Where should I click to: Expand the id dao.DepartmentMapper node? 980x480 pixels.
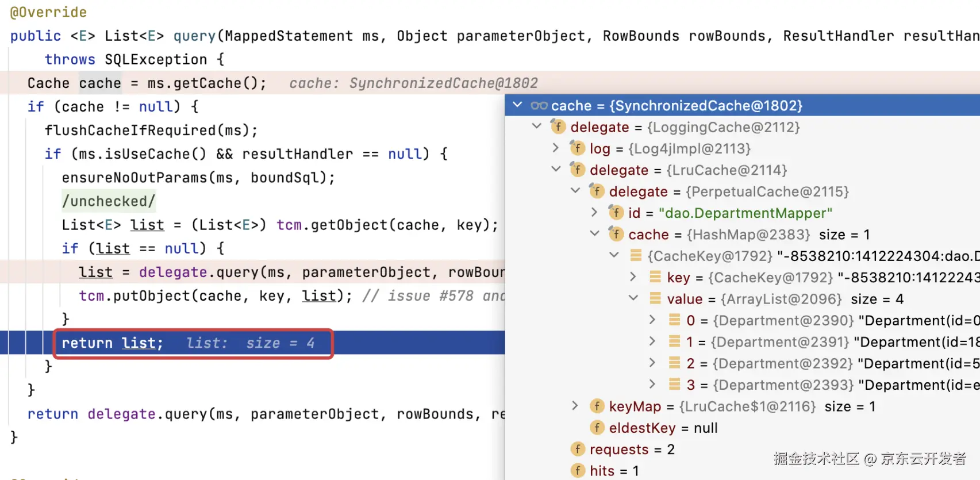click(594, 212)
